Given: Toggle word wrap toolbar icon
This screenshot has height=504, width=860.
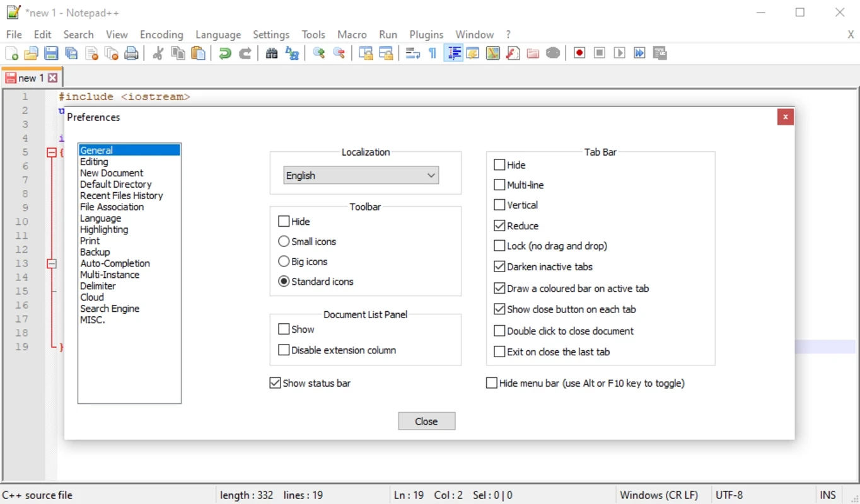Looking at the screenshot, I should click(x=412, y=54).
